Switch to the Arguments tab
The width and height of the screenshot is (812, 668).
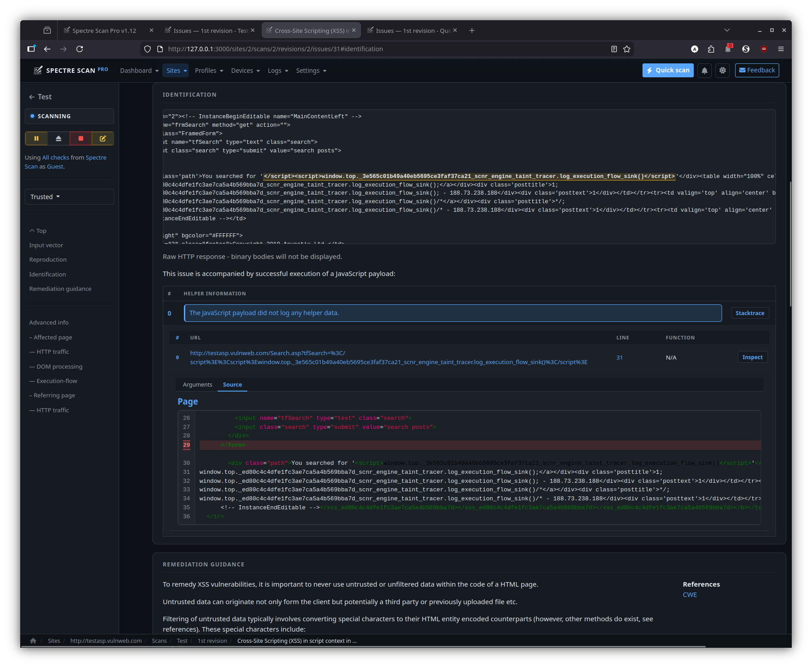coord(197,384)
